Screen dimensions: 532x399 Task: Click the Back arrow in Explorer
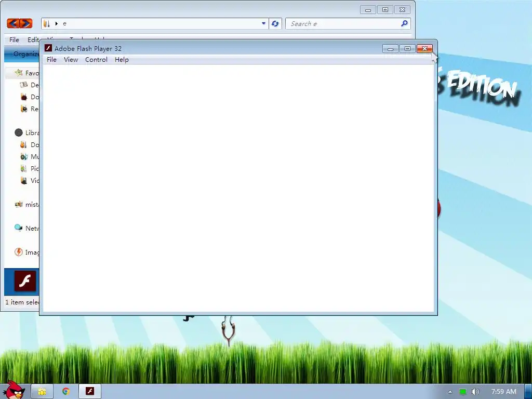point(13,23)
